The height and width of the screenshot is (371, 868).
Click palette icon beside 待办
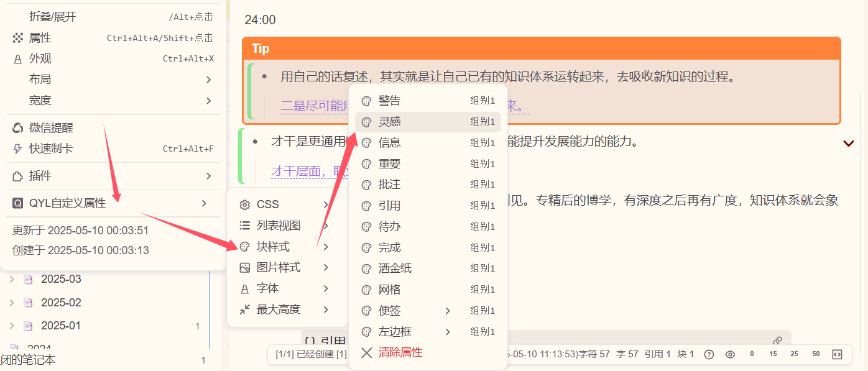367,227
